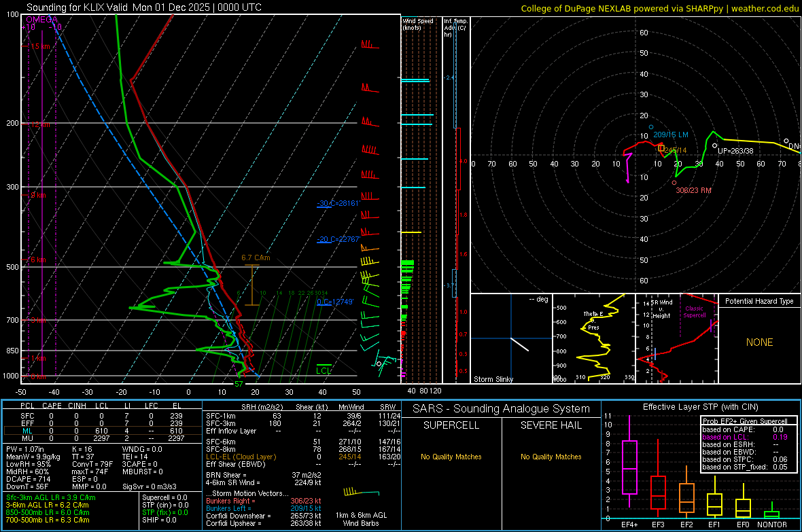
Task: Click the green LCL marker label
Action: [324, 371]
